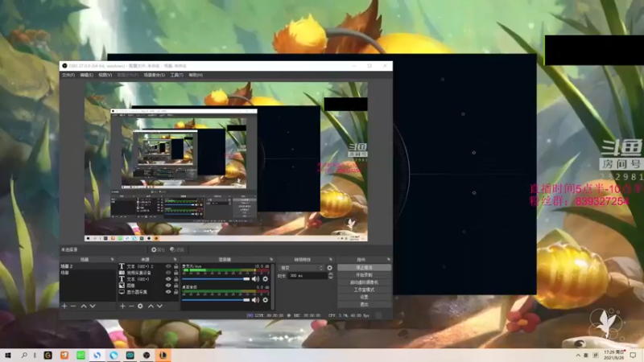Toggle visibility of 视频采集设备 source
This screenshot has height=362, width=644.
click(x=168, y=273)
